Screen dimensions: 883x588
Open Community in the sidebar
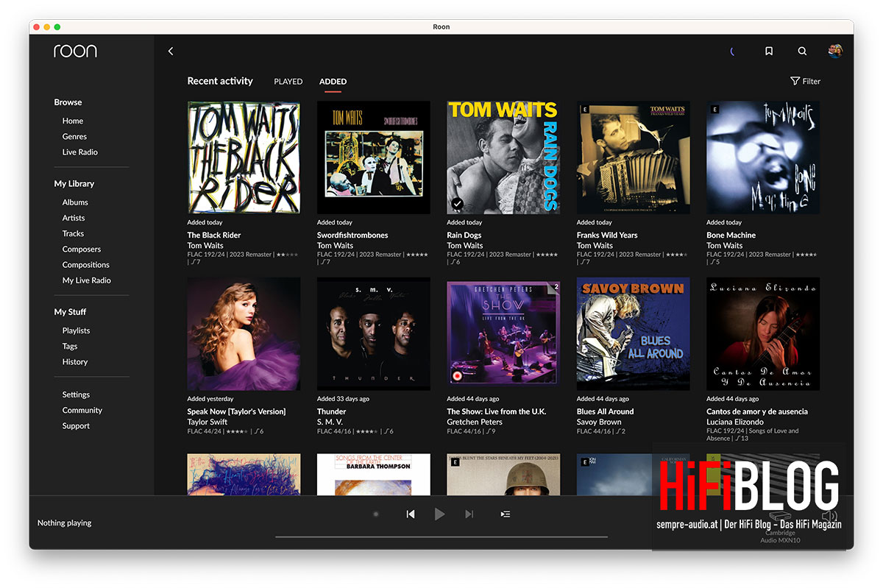point(82,411)
